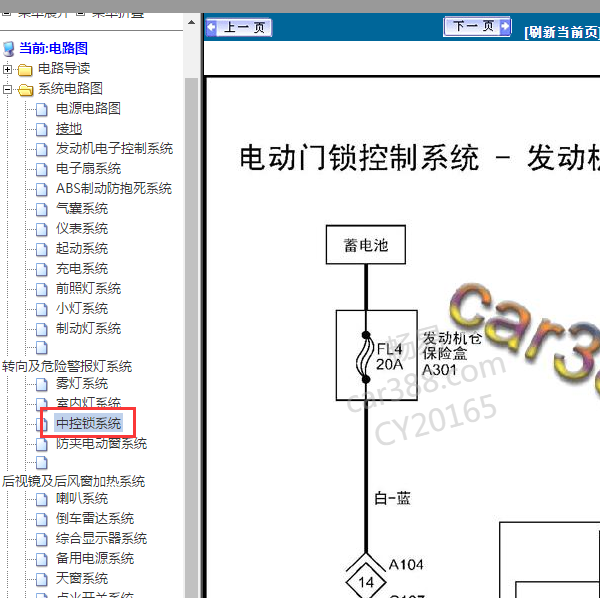Click the sidebar scroll-up arrow
Image resolution: width=600 pixels, height=598 pixels.
pos(191,23)
